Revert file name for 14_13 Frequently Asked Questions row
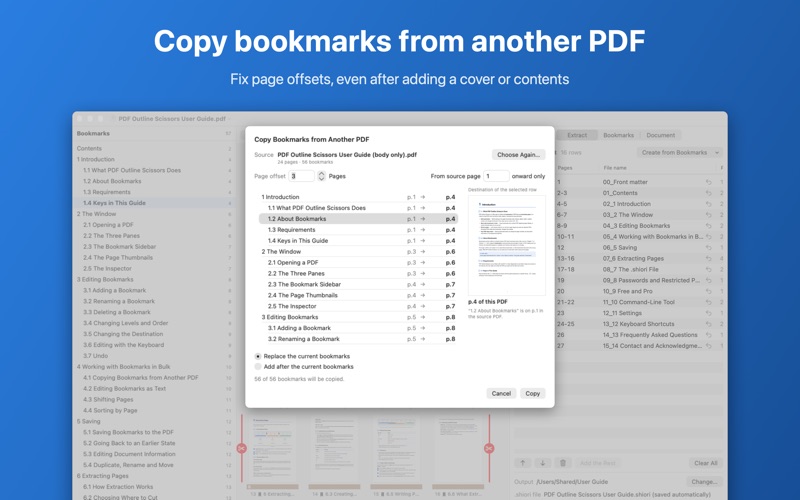The height and width of the screenshot is (500, 800). click(x=709, y=335)
